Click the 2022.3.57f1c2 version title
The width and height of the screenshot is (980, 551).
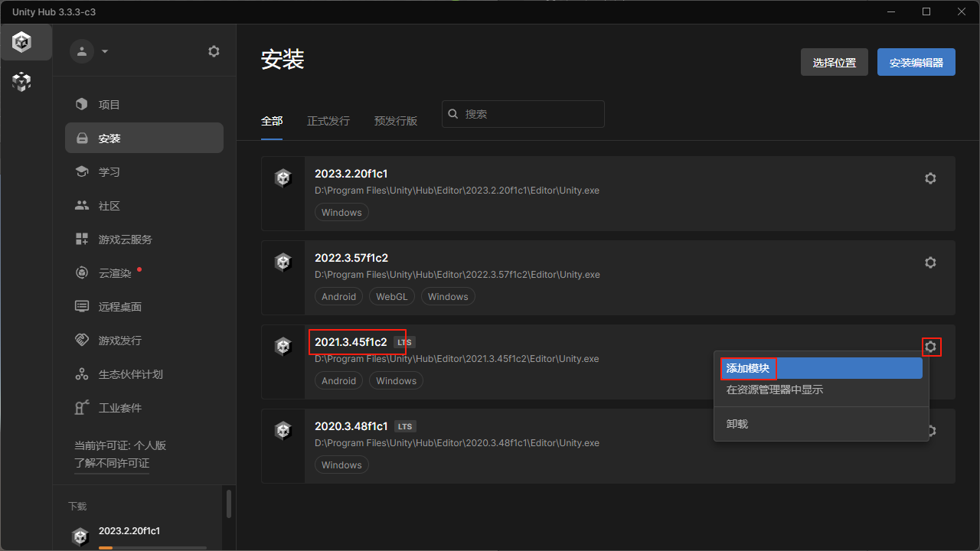point(351,258)
